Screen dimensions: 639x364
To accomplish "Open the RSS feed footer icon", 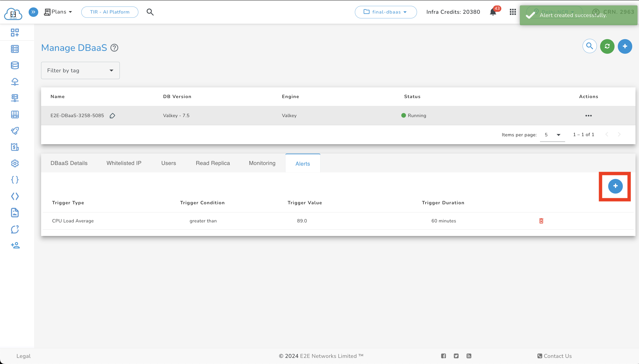I will (469, 356).
